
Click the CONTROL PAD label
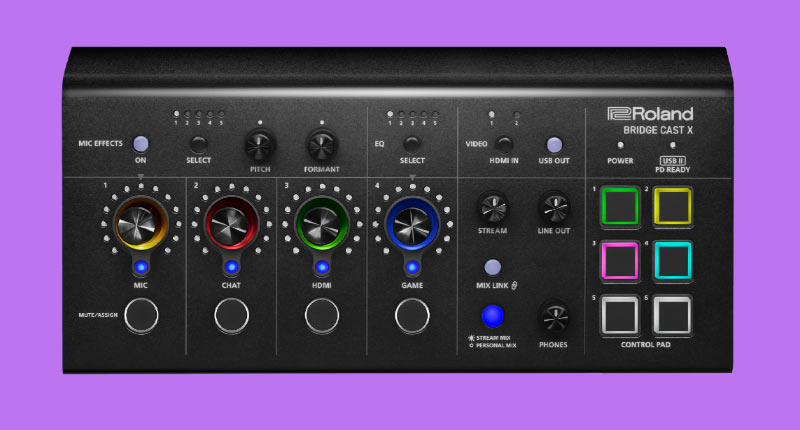coord(645,345)
